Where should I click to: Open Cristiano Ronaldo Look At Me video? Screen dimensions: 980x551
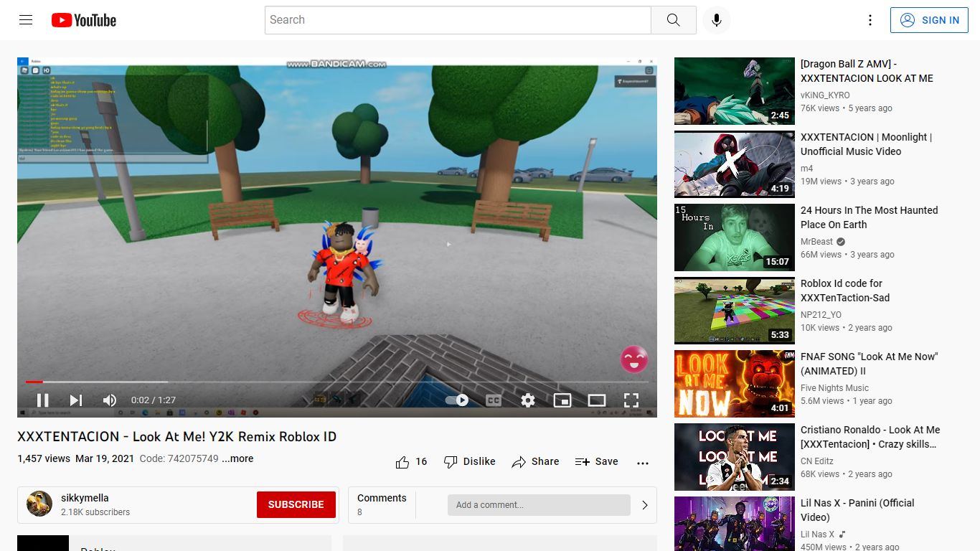(x=870, y=437)
